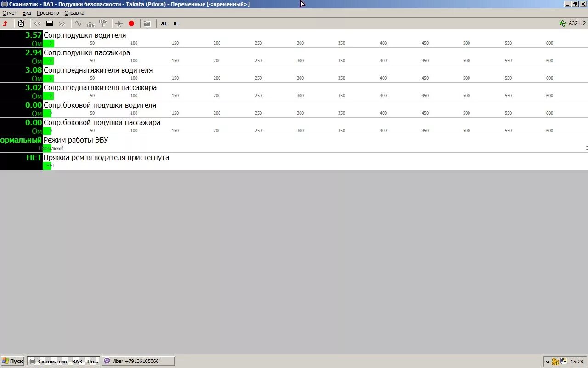Click the red up-arrow back icon
This screenshot has height=368, width=588.
pyautogui.click(x=6, y=23)
